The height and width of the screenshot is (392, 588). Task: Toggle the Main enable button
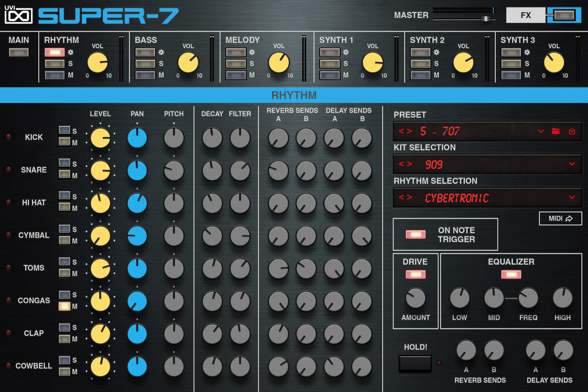[x=19, y=52]
